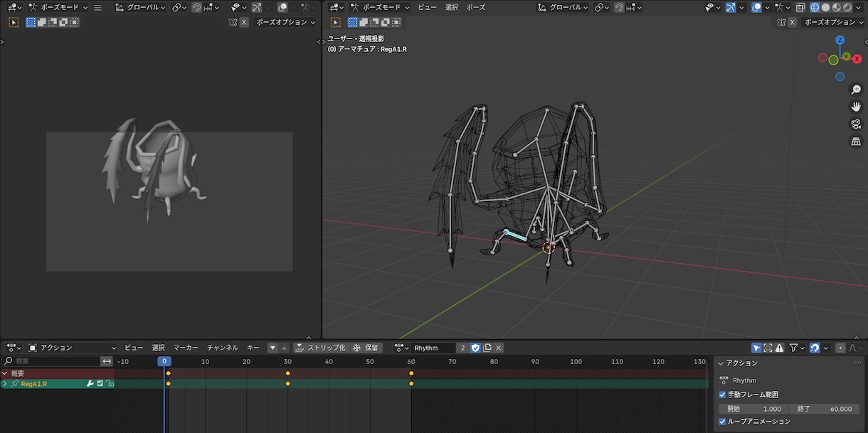
Task: Open ビュー menu in right 3D viewport
Action: point(428,8)
